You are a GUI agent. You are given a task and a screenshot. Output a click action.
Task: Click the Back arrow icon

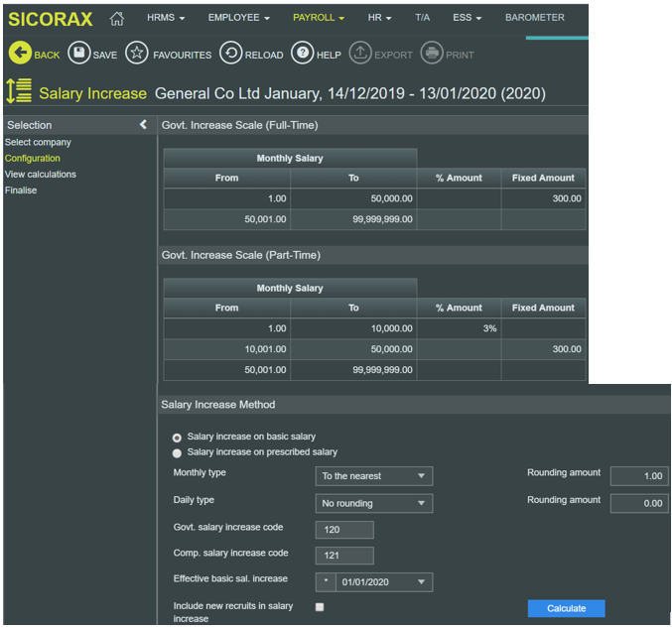[x=20, y=54]
